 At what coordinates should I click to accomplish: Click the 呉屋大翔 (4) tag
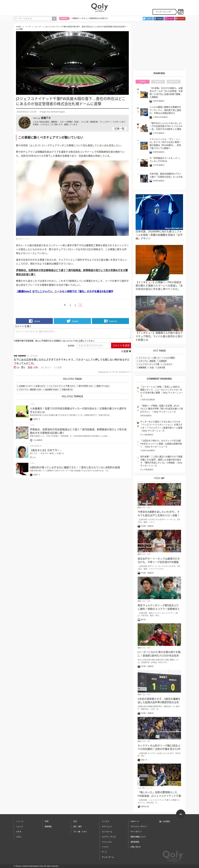[x=66, y=390]
